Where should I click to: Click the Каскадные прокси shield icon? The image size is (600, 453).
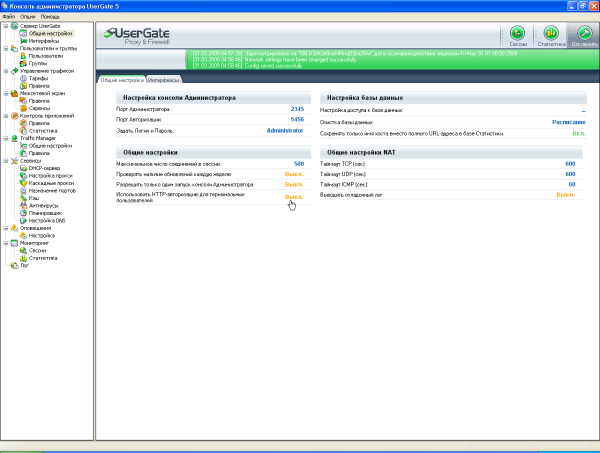pos(23,183)
